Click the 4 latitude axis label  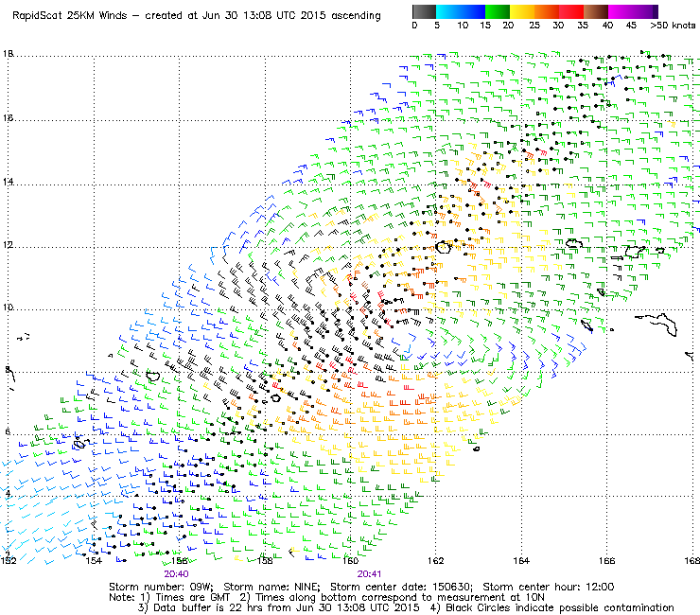[x=8, y=494]
